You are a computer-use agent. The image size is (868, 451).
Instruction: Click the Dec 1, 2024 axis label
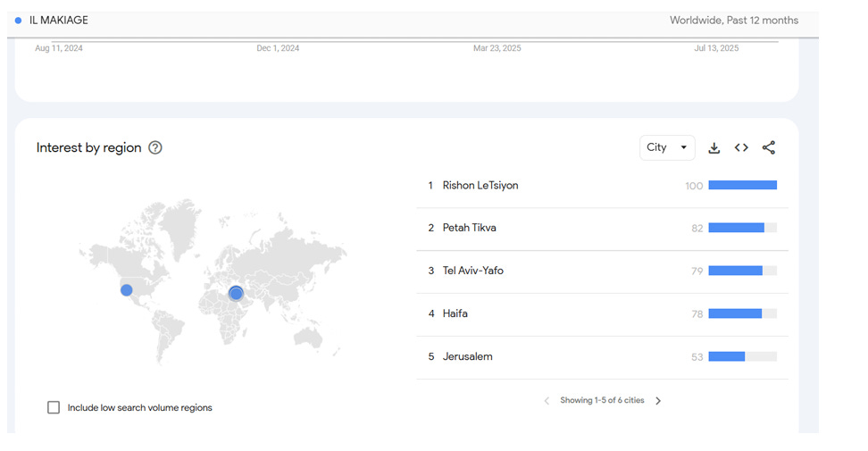[x=278, y=48]
